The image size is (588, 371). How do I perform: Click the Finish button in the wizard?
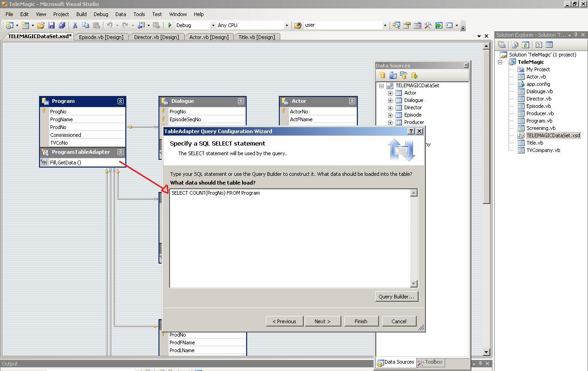361,321
